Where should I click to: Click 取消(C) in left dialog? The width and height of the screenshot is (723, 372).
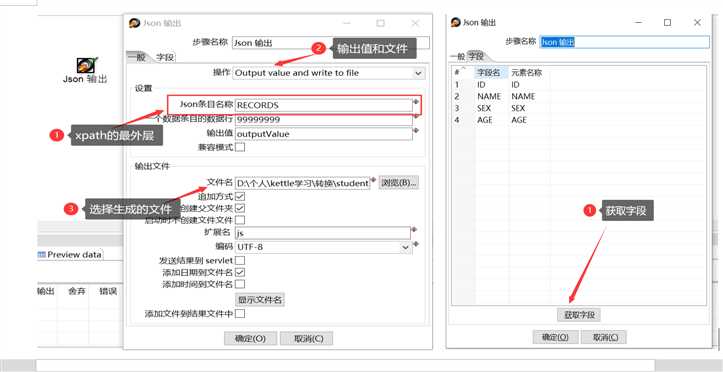pyautogui.click(x=306, y=338)
